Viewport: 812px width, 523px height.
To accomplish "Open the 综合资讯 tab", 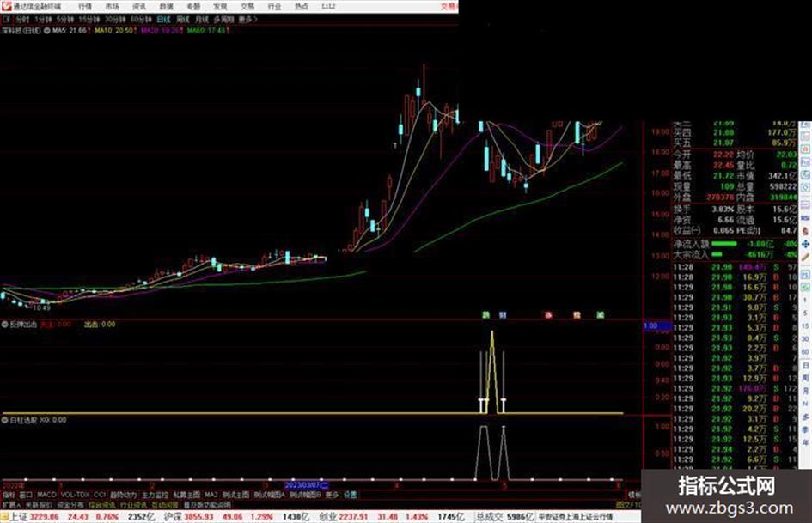I will pos(102,505).
